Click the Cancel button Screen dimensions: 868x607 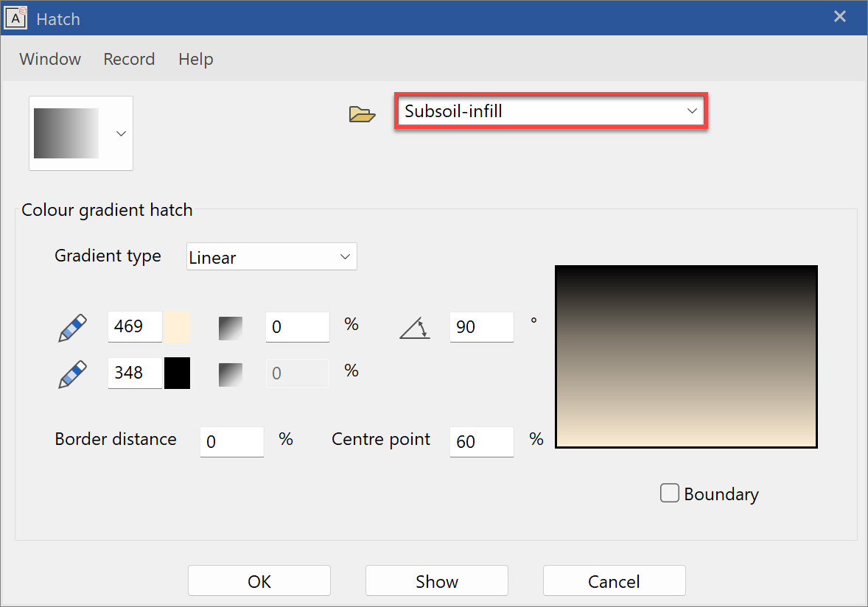tap(614, 581)
